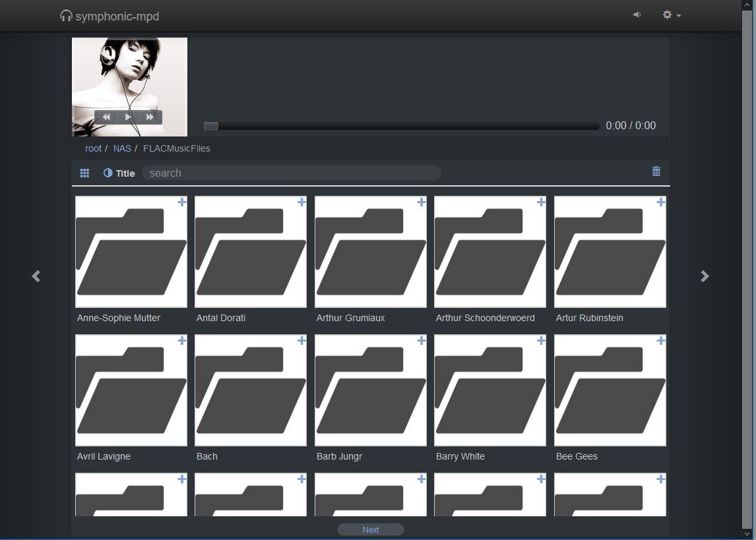756x540 pixels.
Task: Open the Antal Dorati folder thumbnail
Action: [x=251, y=252]
